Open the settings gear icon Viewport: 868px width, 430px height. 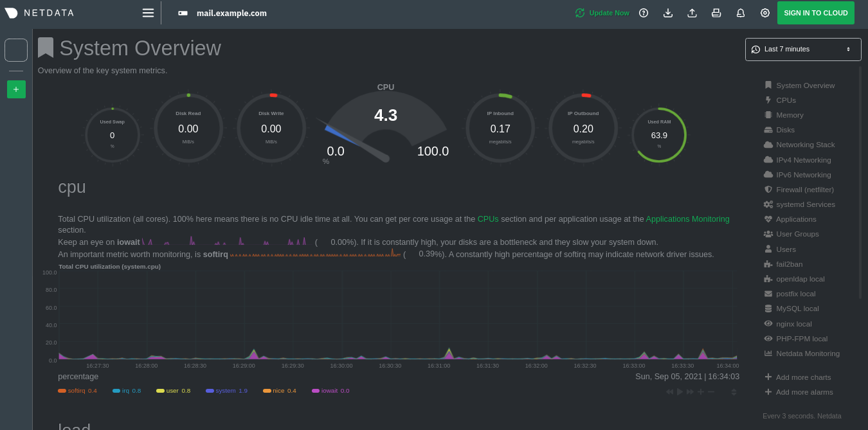765,13
